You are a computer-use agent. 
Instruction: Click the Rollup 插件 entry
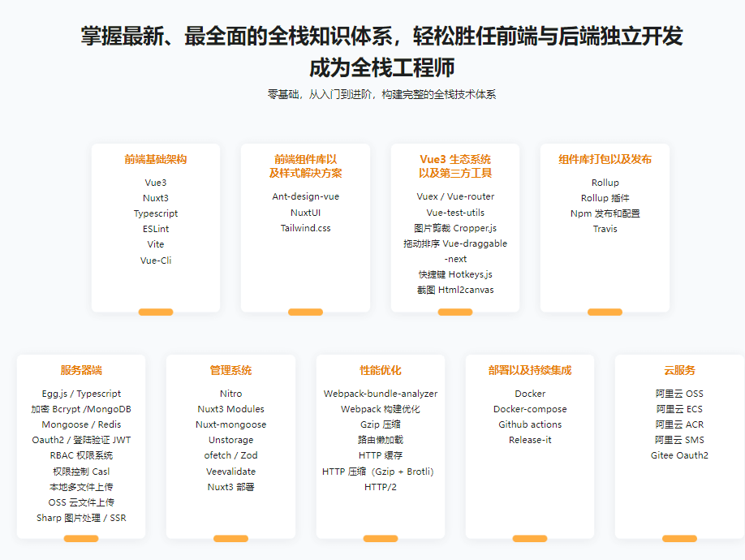click(x=605, y=197)
